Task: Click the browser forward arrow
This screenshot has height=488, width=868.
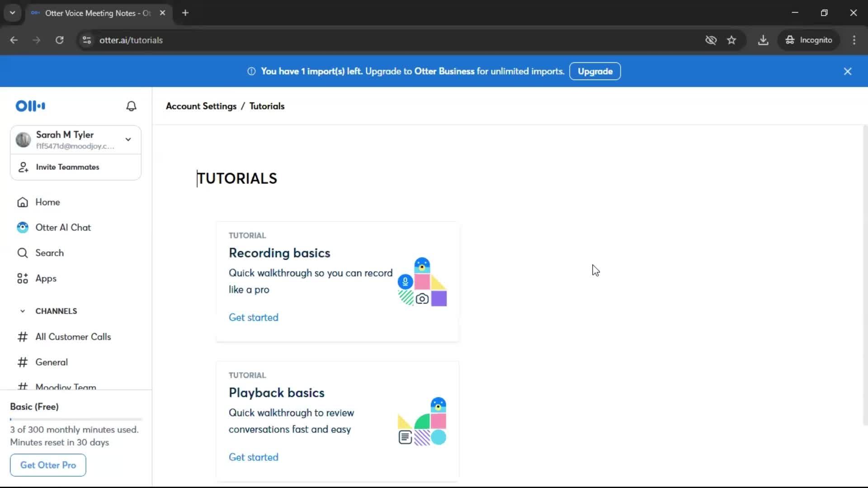Action: point(37,40)
